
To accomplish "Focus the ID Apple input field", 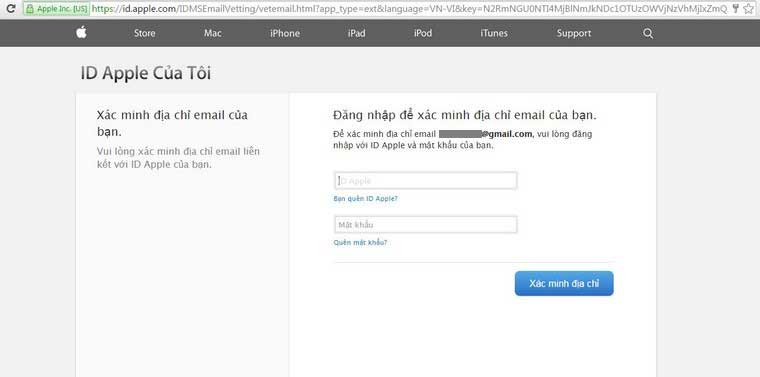I will click(426, 181).
